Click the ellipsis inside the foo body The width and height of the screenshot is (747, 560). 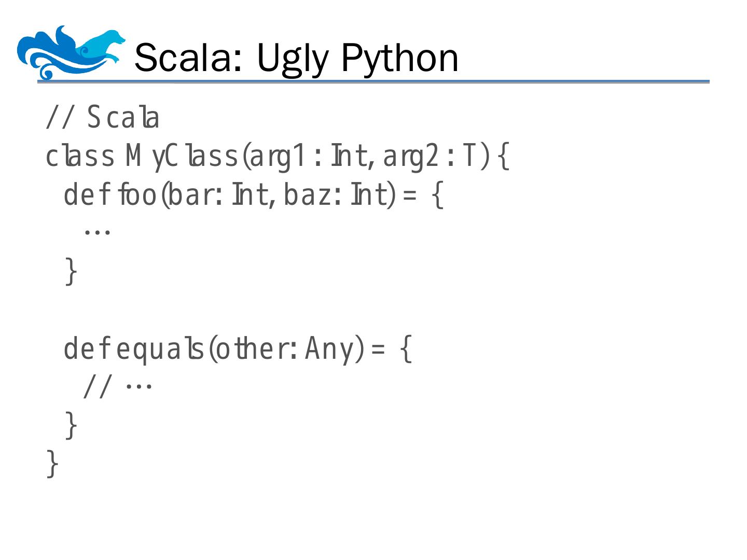pos(97,232)
